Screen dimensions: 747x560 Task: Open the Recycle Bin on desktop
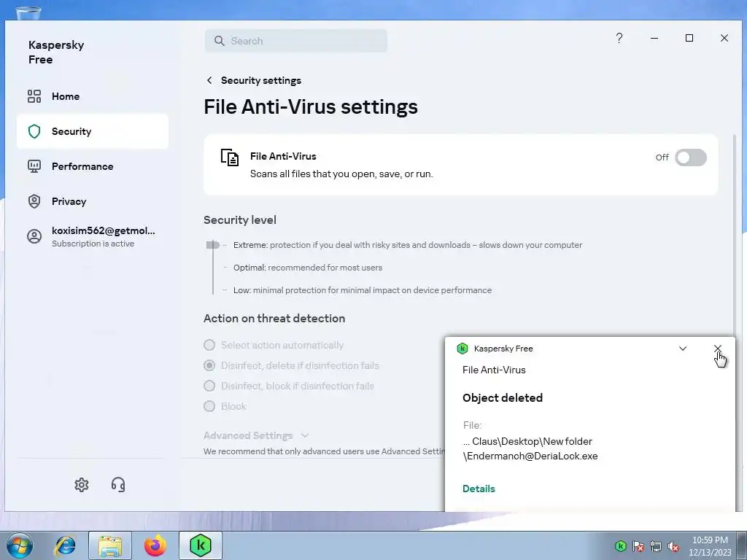click(28, 12)
